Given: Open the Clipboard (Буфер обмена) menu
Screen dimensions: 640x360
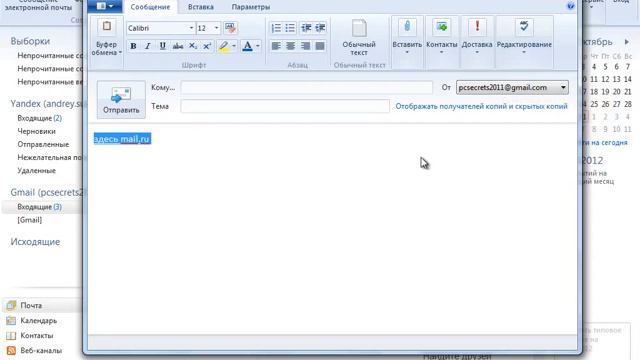Looking at the screenshot, I should pos(107,38).
